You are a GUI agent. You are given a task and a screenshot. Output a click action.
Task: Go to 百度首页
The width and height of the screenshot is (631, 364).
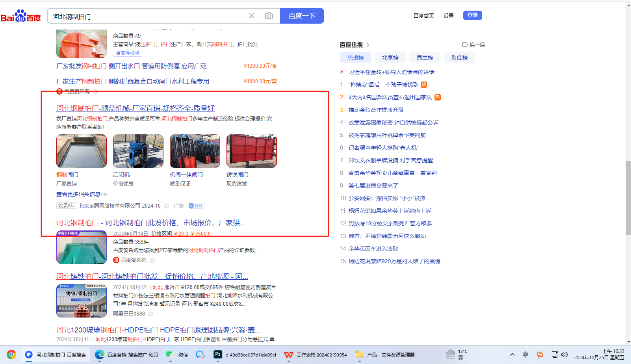click(424, 16)
